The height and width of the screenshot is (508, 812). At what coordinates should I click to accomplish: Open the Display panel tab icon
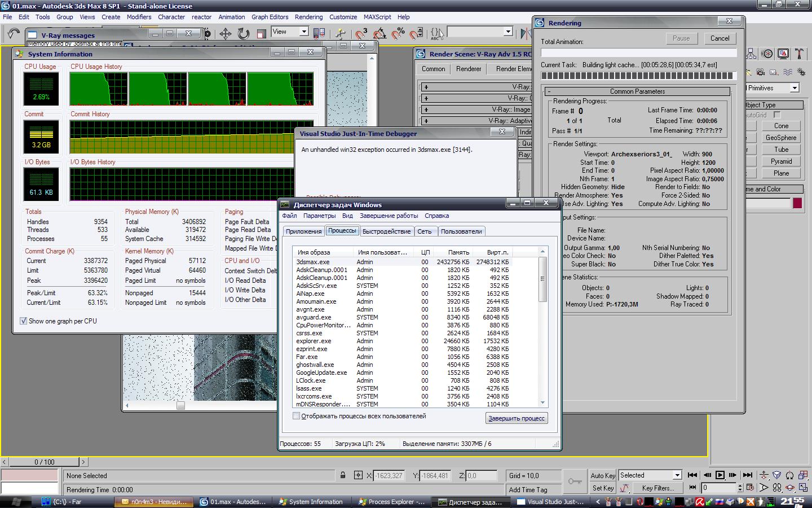coord(783,54)
